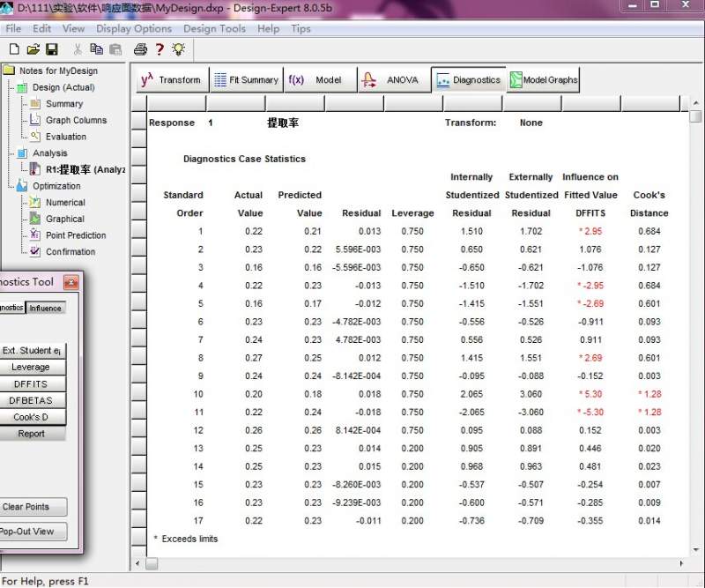Image resolution: width=705 pixels, height=588 pixels.
Task: Switch to the ANOVA view
Action: click(391, 79)
